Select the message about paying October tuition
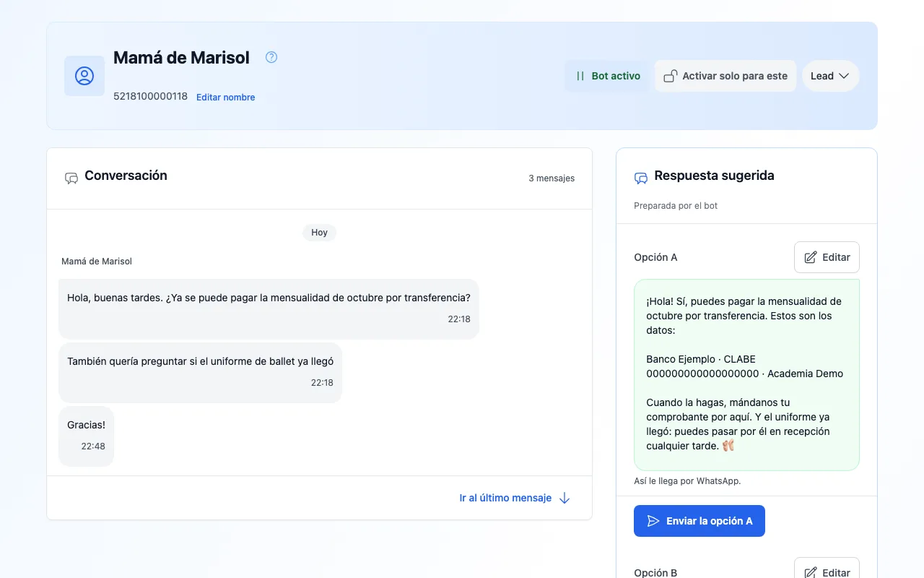 (269, 309)
